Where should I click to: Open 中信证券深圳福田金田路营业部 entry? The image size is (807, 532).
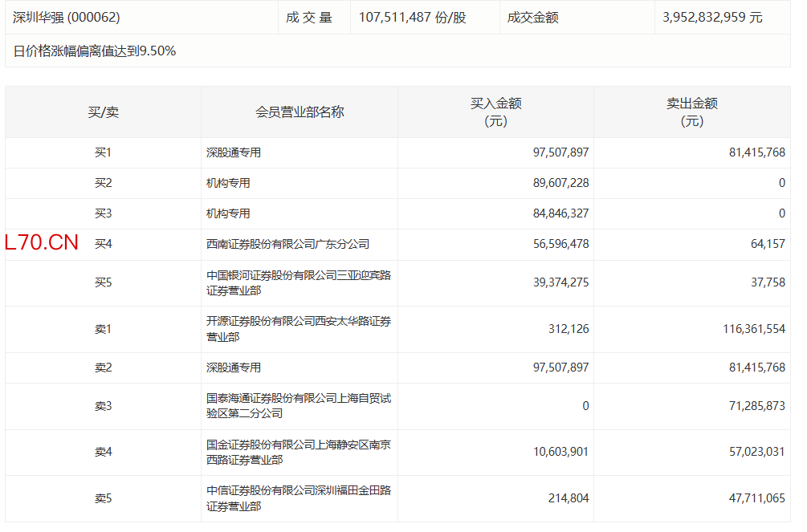298,498
